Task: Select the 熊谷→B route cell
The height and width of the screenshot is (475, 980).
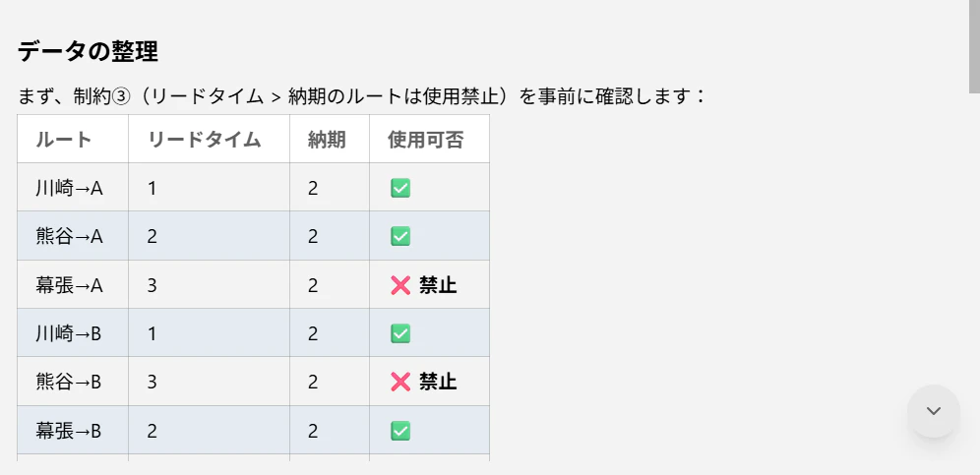Action: tap(73, 382)
